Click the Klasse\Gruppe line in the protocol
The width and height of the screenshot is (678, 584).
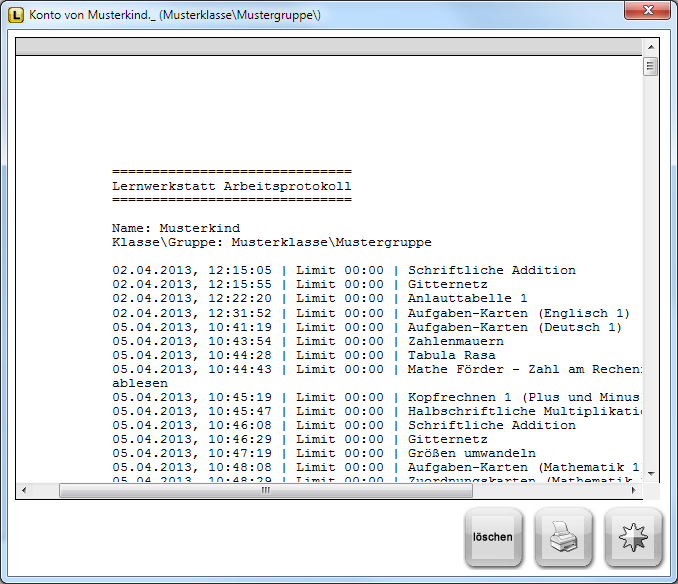[271, 242]
